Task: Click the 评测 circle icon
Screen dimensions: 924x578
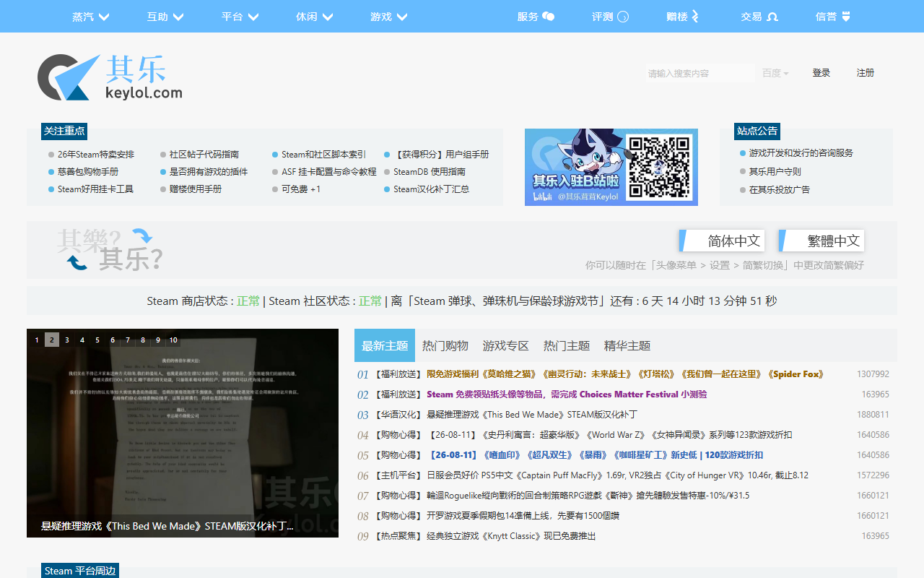Action: coord(623,17)
